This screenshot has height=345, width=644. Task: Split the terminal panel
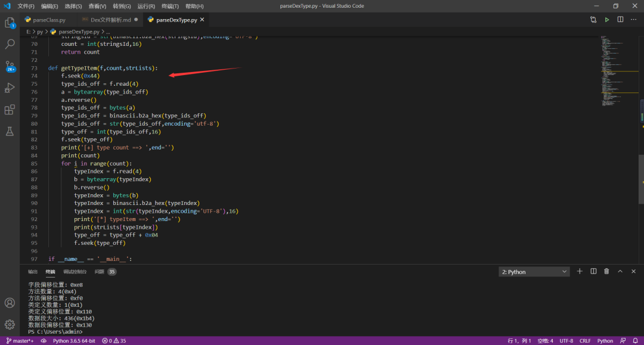click(x=593, y=272)
